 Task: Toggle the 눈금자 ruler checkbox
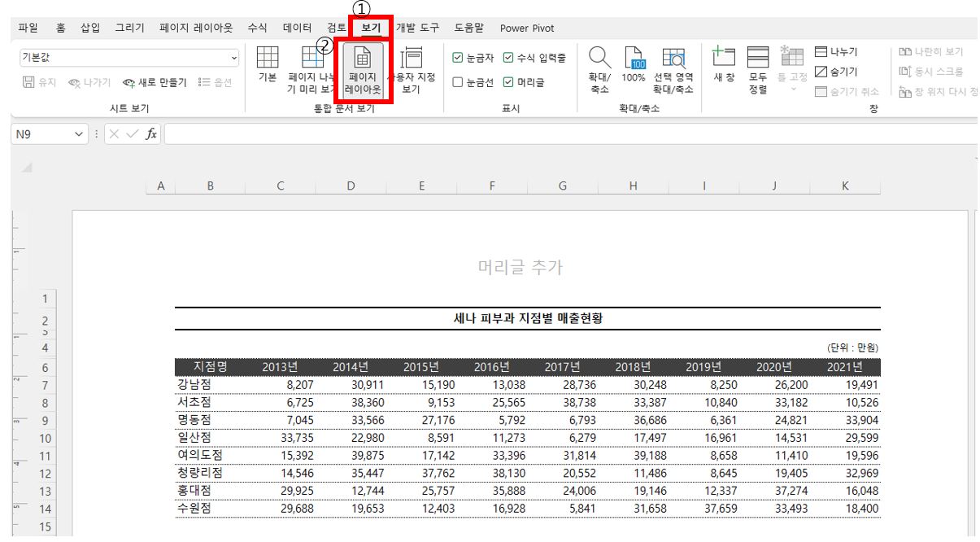(457, 58)
